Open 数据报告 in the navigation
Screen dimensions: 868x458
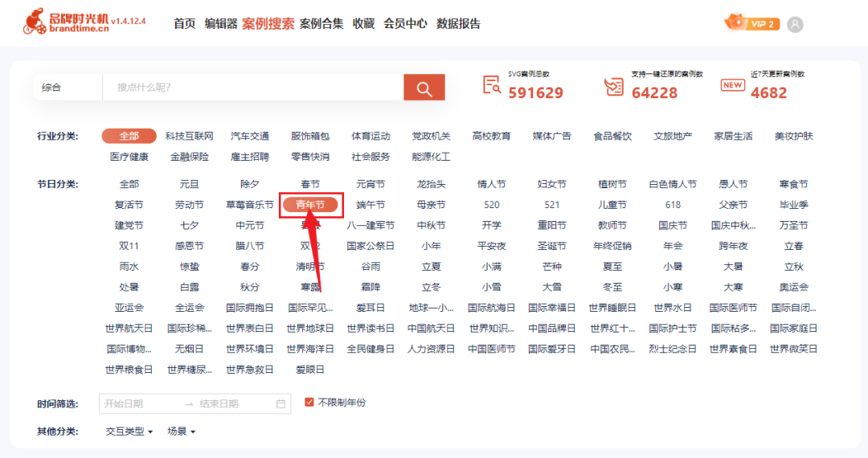tap(458, 24)
